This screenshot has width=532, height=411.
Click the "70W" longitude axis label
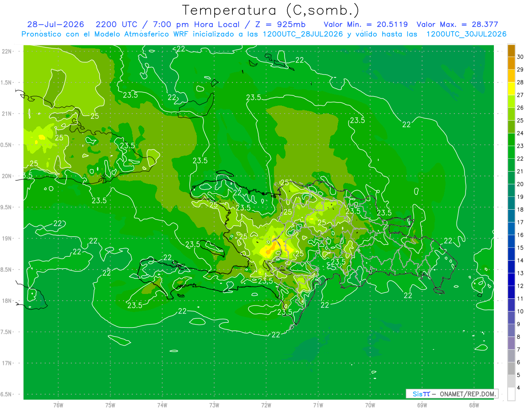[370, 405]
